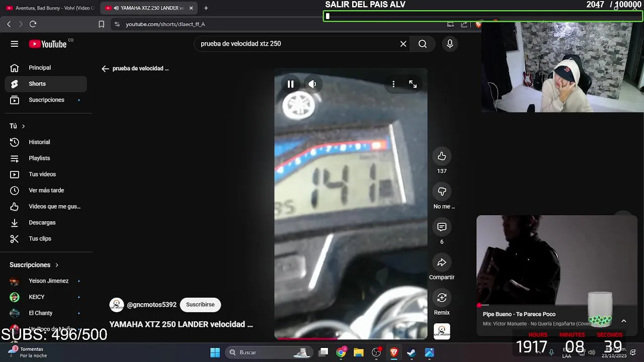Remix this Short
The height and width of the screenshot is (362, 644).
[442, 298]
